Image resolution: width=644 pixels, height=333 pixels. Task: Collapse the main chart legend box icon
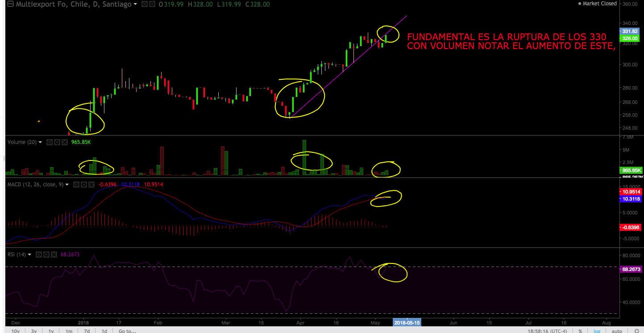pos(10,4)
